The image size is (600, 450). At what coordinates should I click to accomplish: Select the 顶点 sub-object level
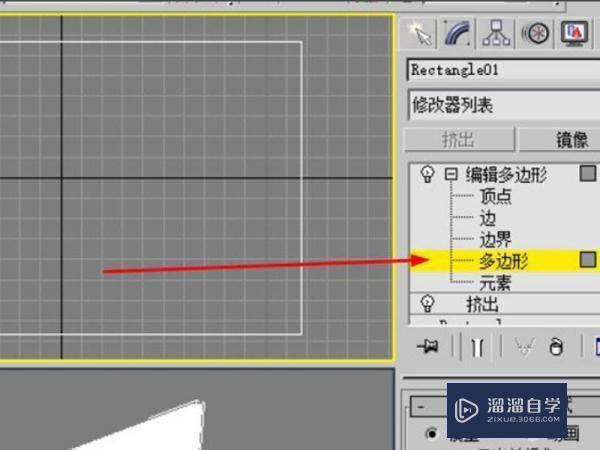(x=496, y=196)
